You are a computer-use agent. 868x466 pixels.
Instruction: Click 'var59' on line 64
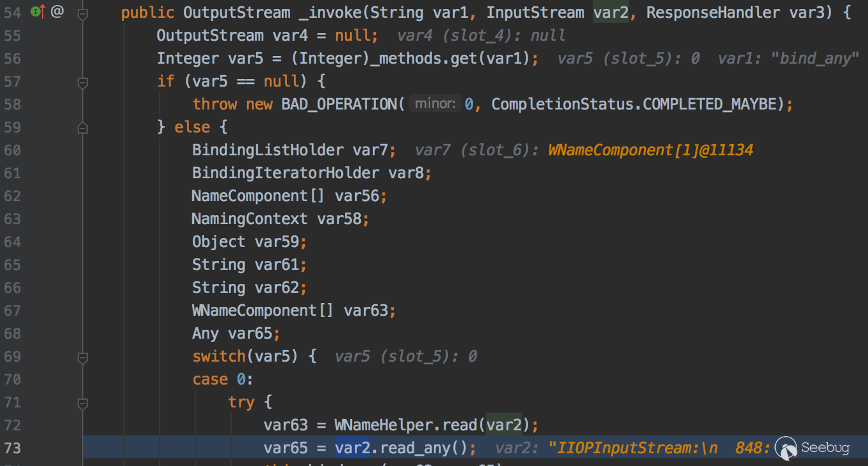[x=277, y=241]
